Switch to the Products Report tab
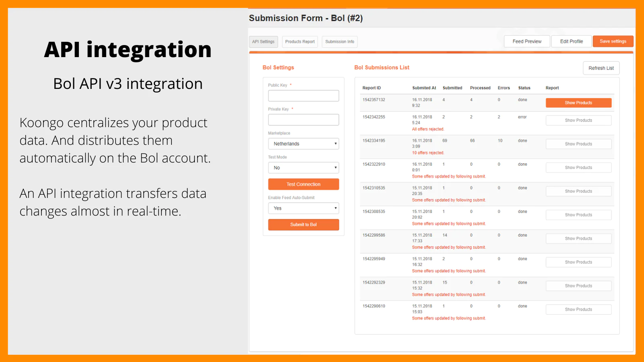The height and width of the screenshot is (362, 644). pos(300,42)
